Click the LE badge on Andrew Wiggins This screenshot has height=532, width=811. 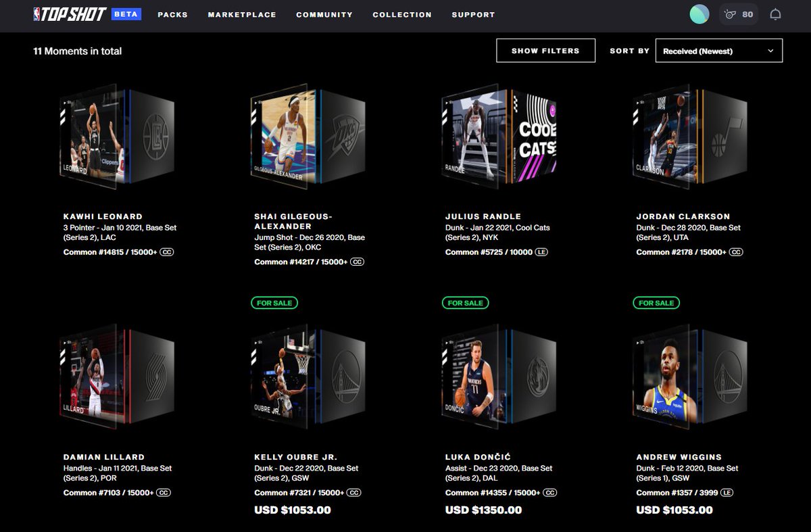coord(727,493)
